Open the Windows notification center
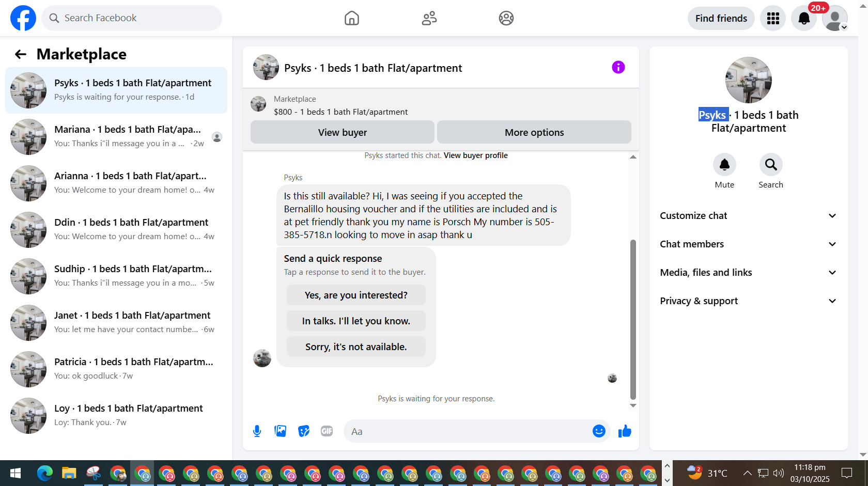The image size is (868, 486). (847, 473)
